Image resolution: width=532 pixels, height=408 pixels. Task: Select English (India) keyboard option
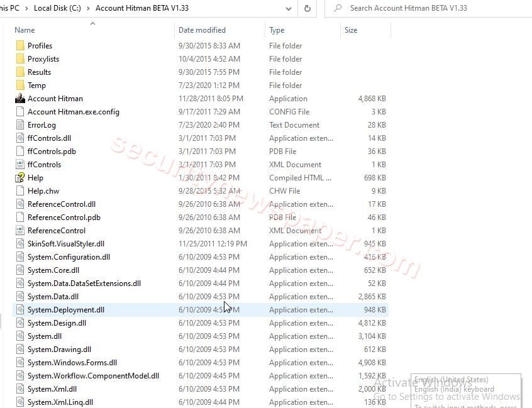point(454,389)
